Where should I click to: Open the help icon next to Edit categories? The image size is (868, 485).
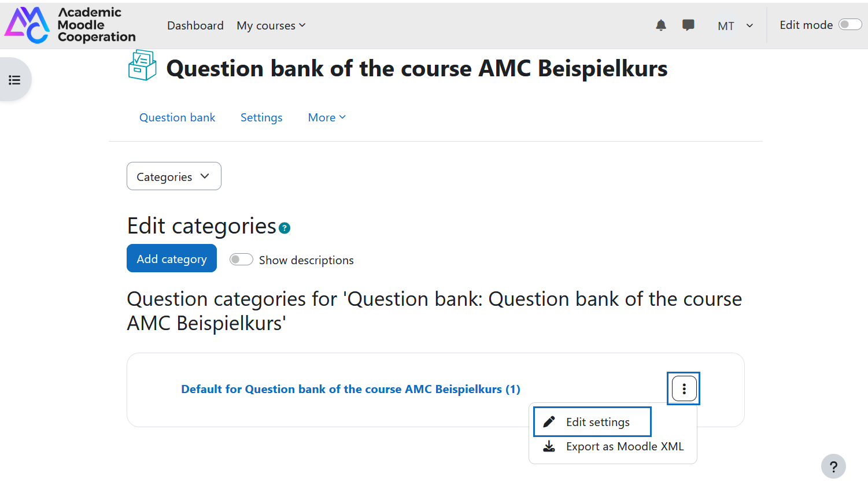click(x=285, y=228)
